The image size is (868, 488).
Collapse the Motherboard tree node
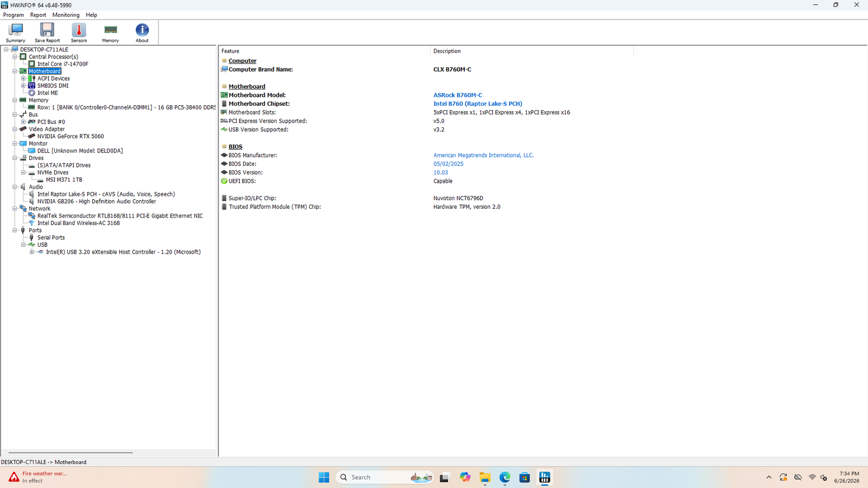point(15,71)
